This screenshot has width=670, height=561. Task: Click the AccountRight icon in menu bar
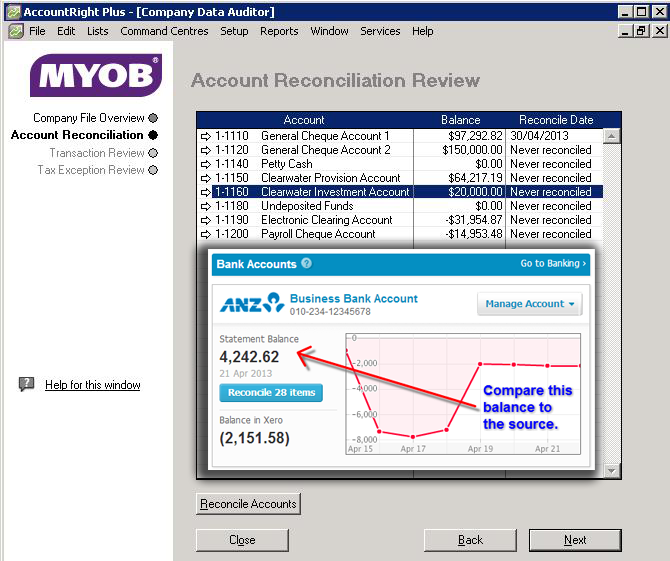coord(15,31)
